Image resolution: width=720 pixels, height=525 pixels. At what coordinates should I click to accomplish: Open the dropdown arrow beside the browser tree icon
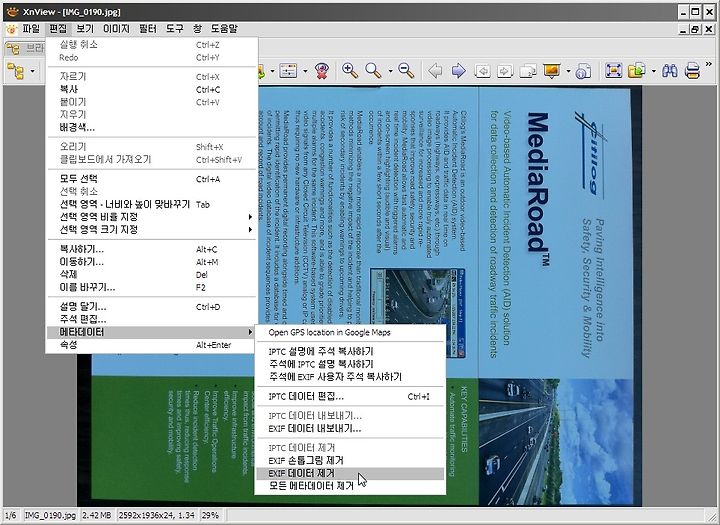click(x=32, y=71)
